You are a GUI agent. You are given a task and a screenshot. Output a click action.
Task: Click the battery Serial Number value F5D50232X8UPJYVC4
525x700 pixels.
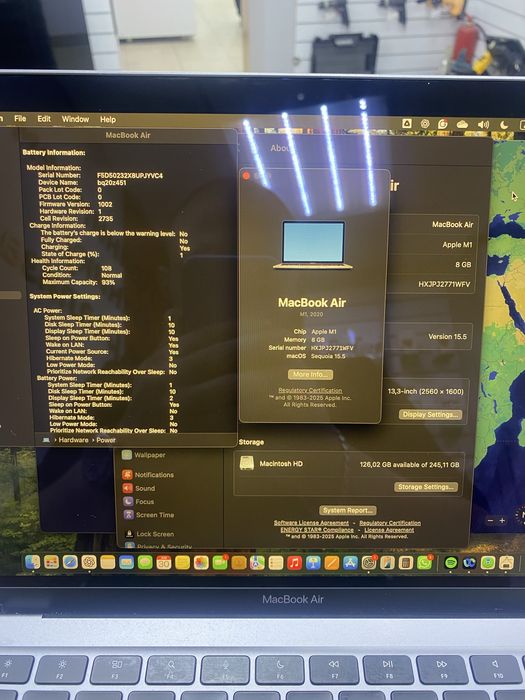[130, 175]
